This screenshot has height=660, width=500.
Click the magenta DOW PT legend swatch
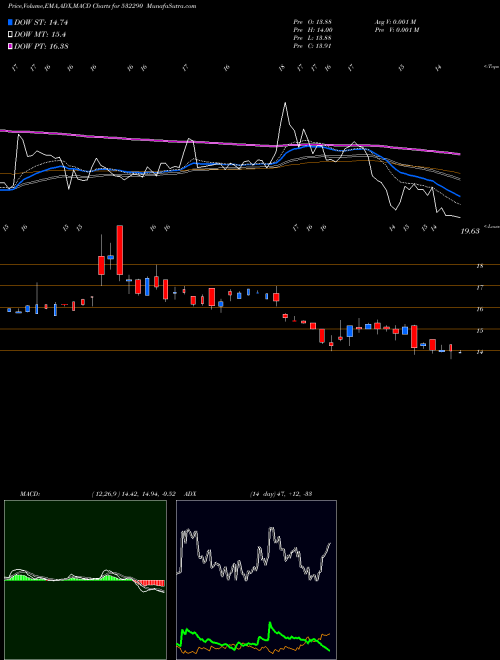point(10,46)
